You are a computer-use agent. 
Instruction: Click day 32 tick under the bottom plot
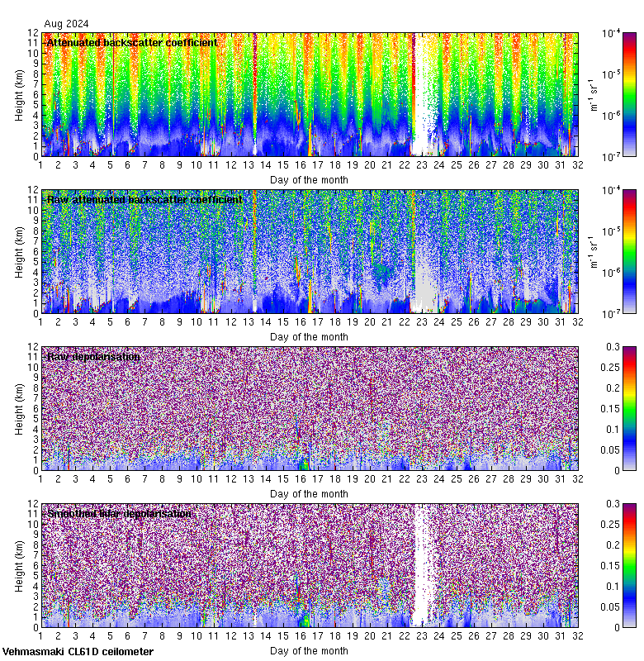pyautogui.click(x=576, y=635)
